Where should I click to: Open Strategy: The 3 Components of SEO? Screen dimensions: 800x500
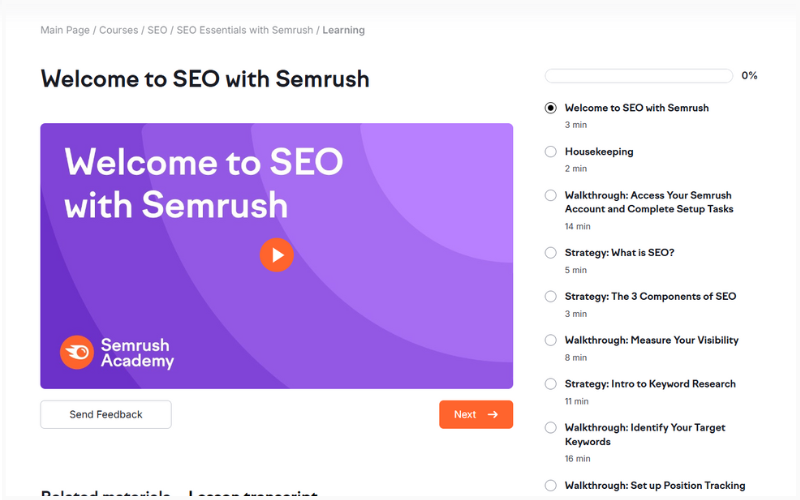tap(651, 296)
